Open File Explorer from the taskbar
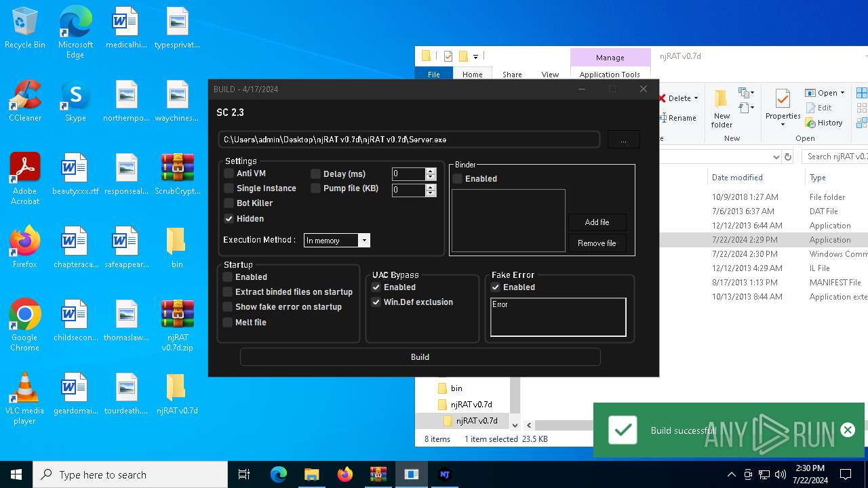This screenshot has height=488, width=868. pos(311,474)
